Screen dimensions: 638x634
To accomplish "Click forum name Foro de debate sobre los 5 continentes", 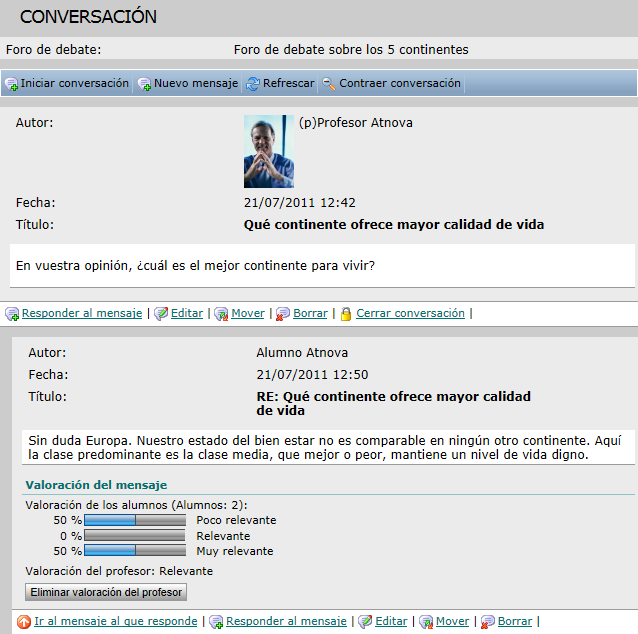I will tap(351, 50).
